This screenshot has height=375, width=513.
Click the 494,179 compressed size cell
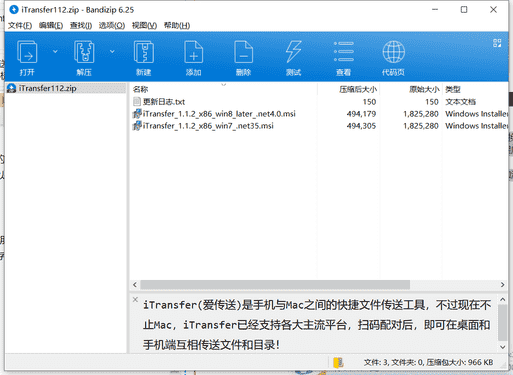361,114
